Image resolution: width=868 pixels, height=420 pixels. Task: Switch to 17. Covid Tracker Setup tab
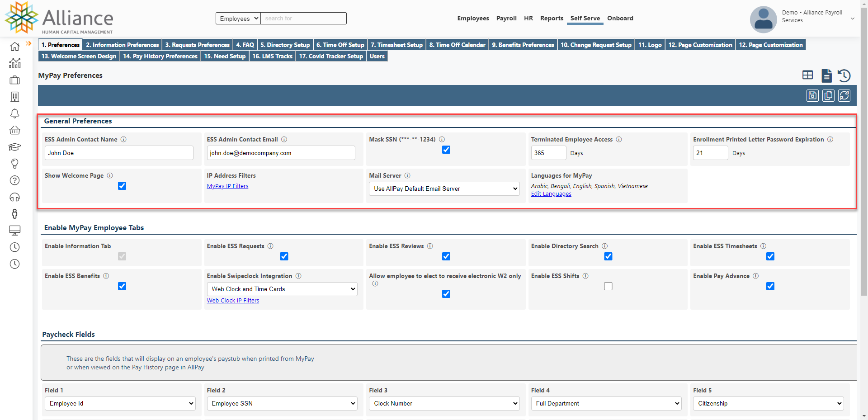pyautogui.click(x=331, y=56)
